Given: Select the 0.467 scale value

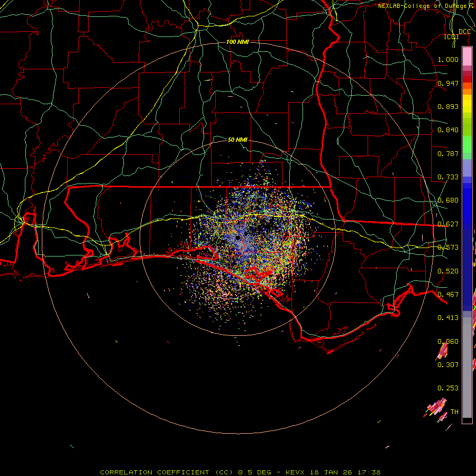Looking at the screenshot, I should [448, 295].
